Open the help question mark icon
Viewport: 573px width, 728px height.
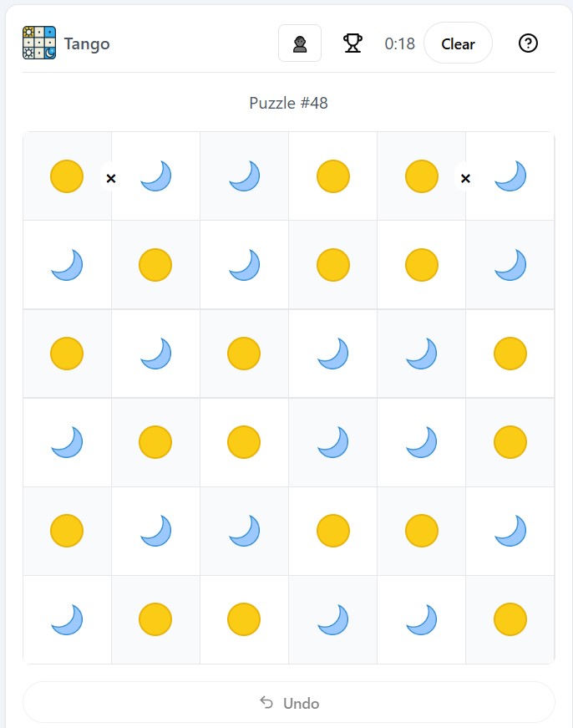528,43
